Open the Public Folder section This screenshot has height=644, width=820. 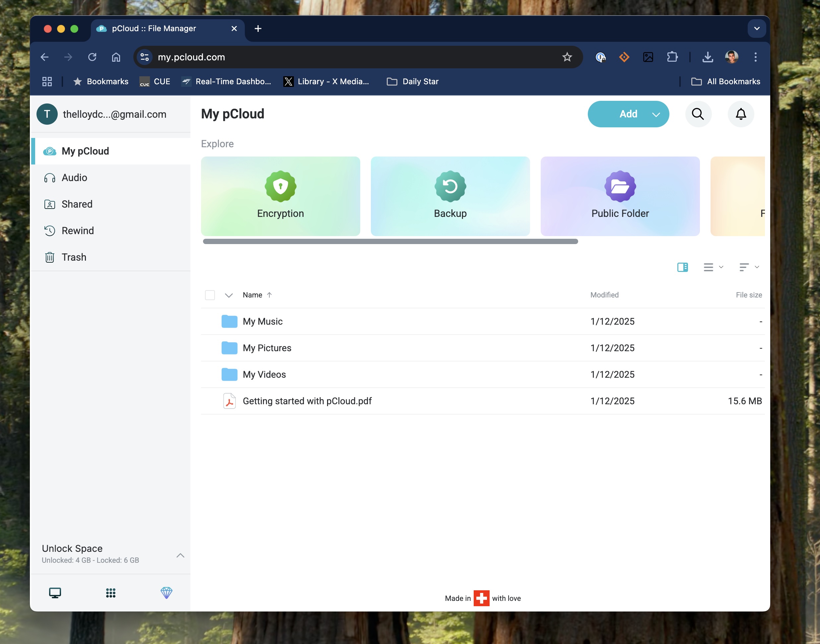pos(620,196)
